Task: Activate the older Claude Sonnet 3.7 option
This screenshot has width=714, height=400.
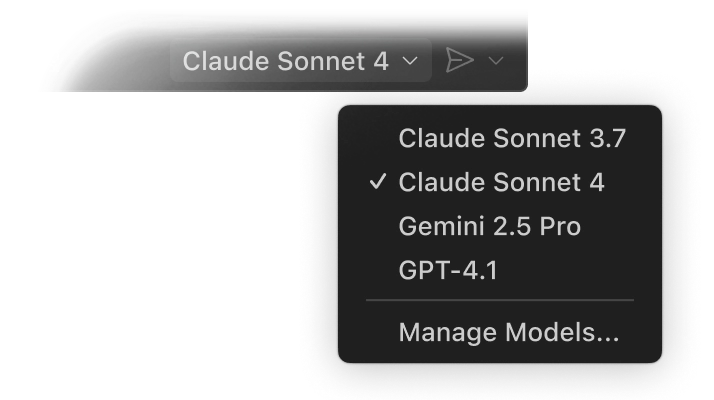Action: pos(512,139)
